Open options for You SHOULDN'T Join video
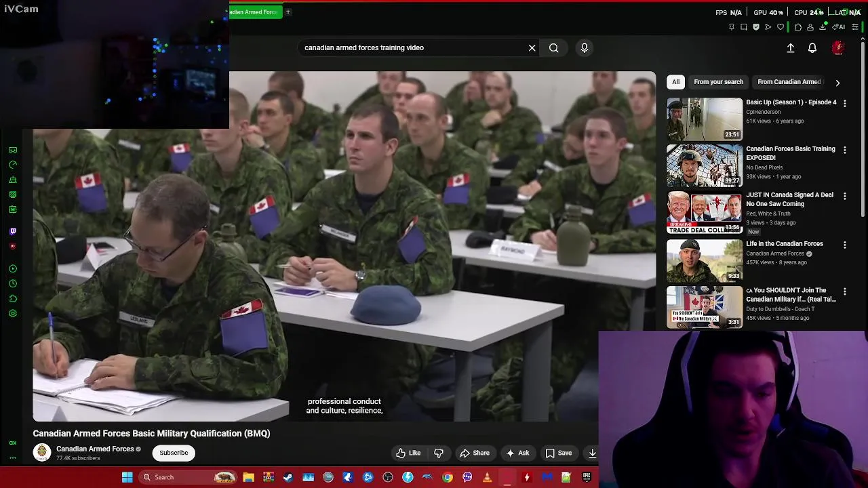This screenshot has height=488, width=868. [x=845, y=291]
